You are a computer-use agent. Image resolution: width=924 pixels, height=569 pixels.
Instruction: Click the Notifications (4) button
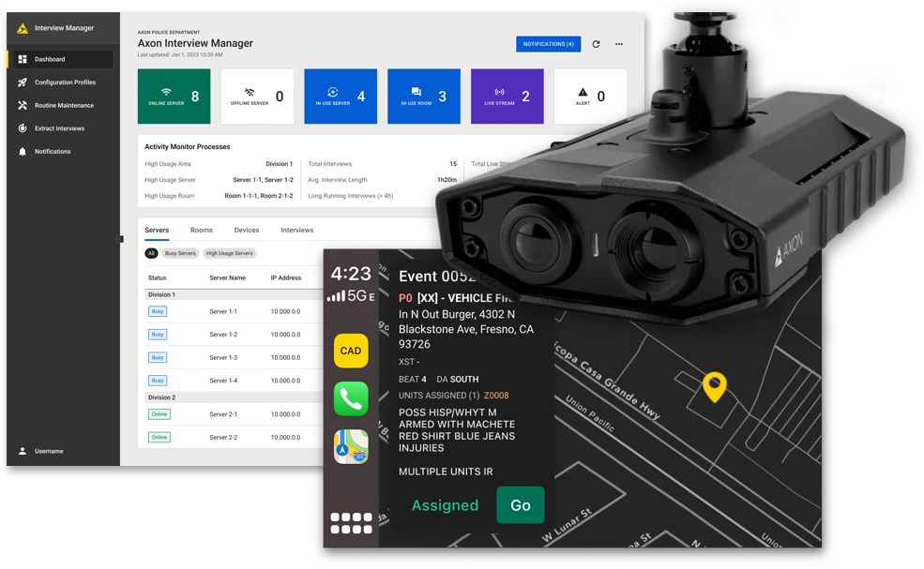(548, 44)
